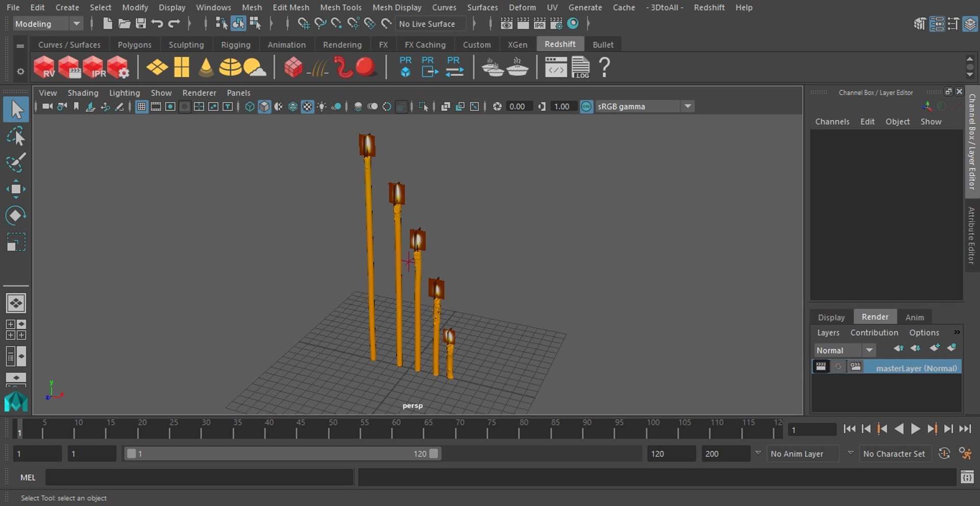
Task: Click Redshift proxy export PR icon
Action: click(x=429, y=67)
